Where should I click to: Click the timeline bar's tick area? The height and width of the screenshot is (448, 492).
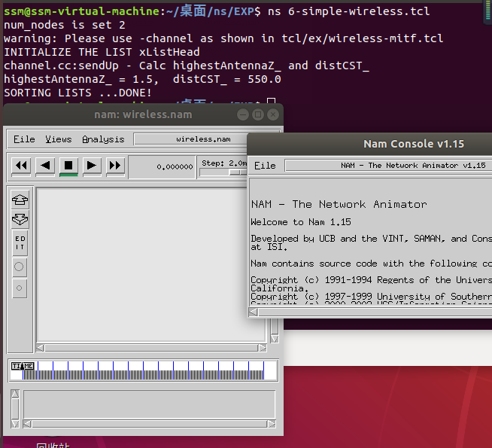tap(143, 370)
